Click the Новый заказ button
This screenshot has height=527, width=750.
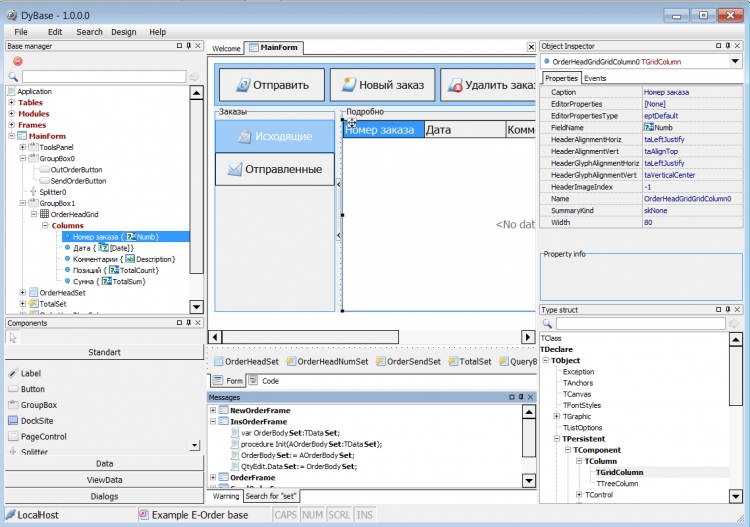(x=383, y=85)
